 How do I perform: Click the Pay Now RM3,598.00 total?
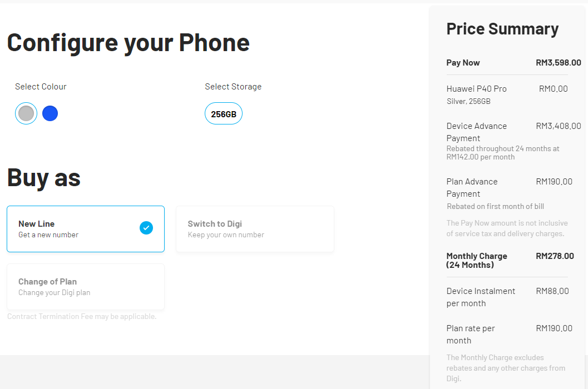[558, 63]
